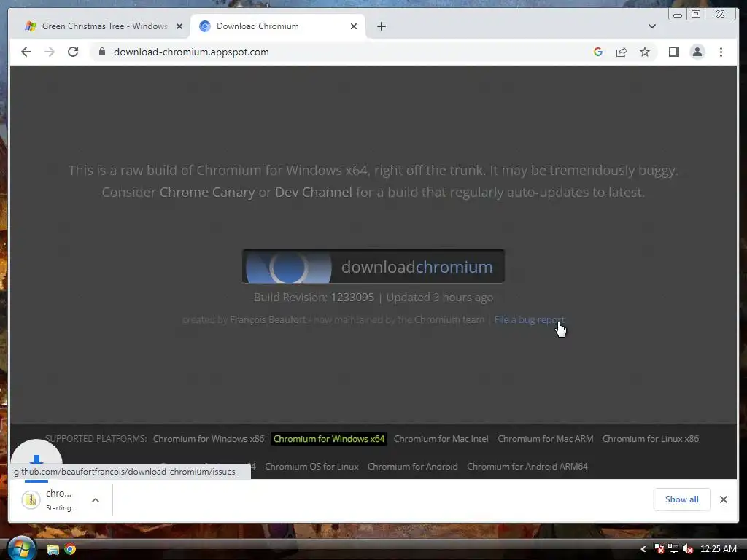Screen dimensions: 747x560
Task: Open network status tray icon
Action: [x=673, y=549]
